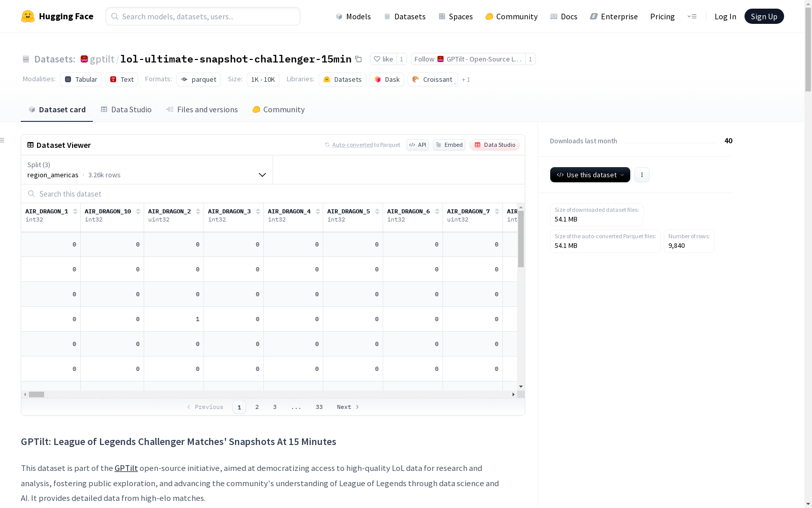This screenshot has width=812, height=508.
Task: Expand the Use this dataset dropdown
Action: (590, 175)
